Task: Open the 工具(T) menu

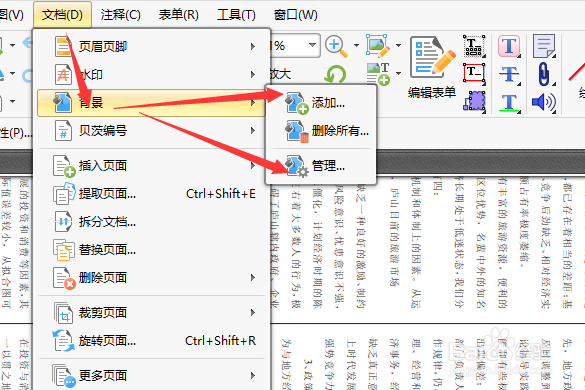Action: pyautogui.click(x=237, y=15)
